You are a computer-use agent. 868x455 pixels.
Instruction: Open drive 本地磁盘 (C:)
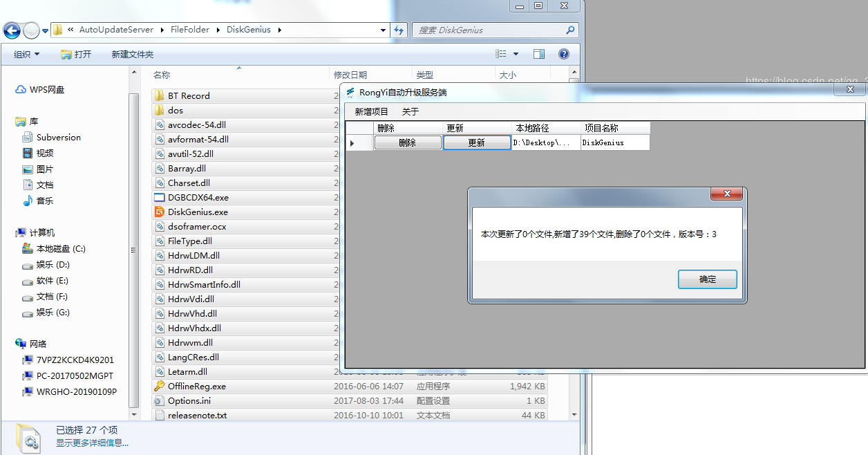(x=54, y=248)
